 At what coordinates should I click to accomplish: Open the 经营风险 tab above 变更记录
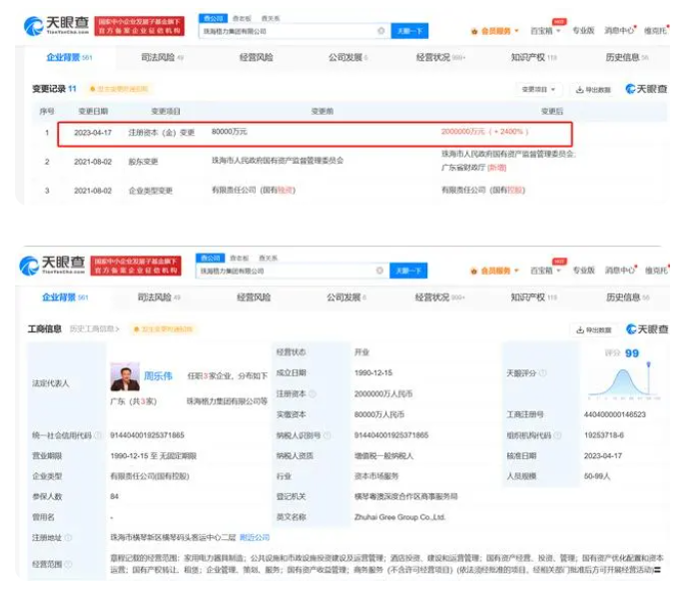(x=256, y=57)
